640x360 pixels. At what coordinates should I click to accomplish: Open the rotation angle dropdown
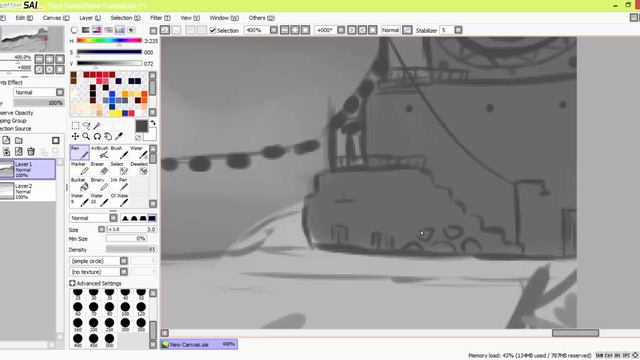click(x=341, y=30)
